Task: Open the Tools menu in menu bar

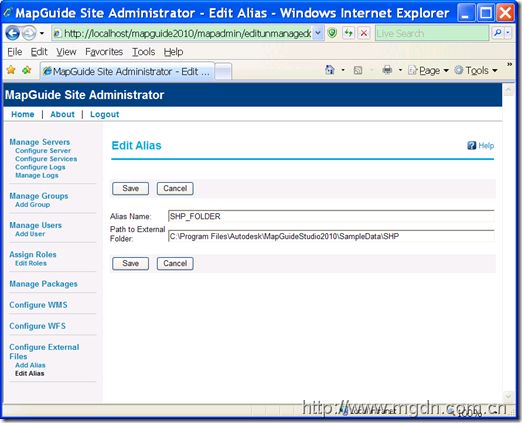Action: pyautogui.click(x=143, y=52)
